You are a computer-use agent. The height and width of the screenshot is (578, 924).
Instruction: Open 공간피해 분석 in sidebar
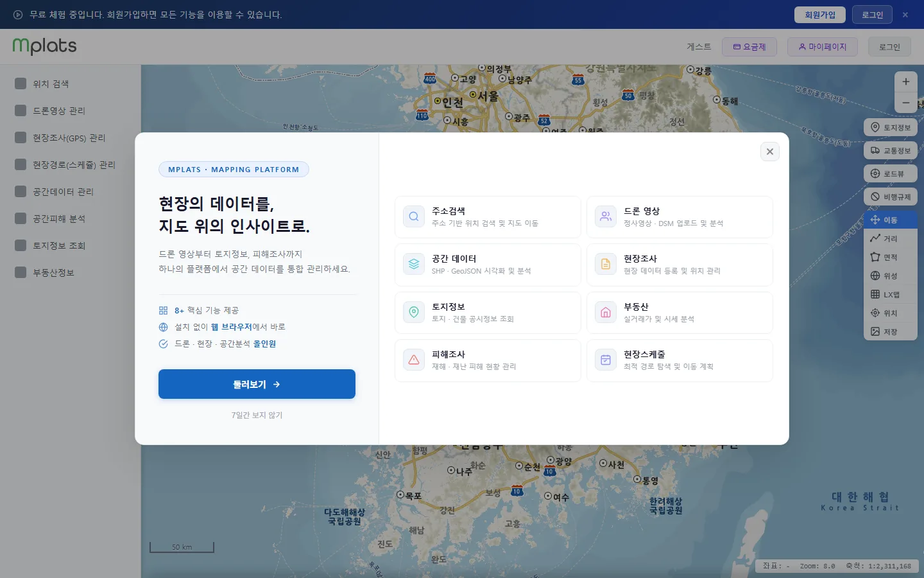pos(70,218)
